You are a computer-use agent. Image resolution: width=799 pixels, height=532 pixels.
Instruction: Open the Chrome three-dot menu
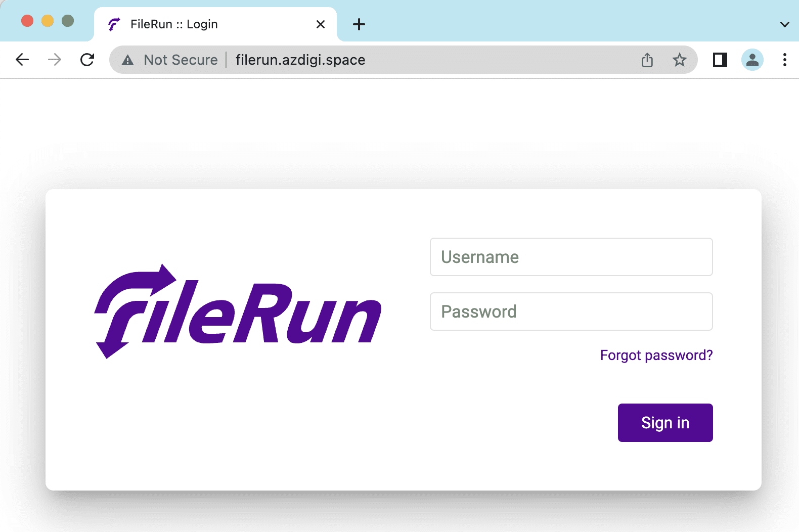tap(785, 60)
